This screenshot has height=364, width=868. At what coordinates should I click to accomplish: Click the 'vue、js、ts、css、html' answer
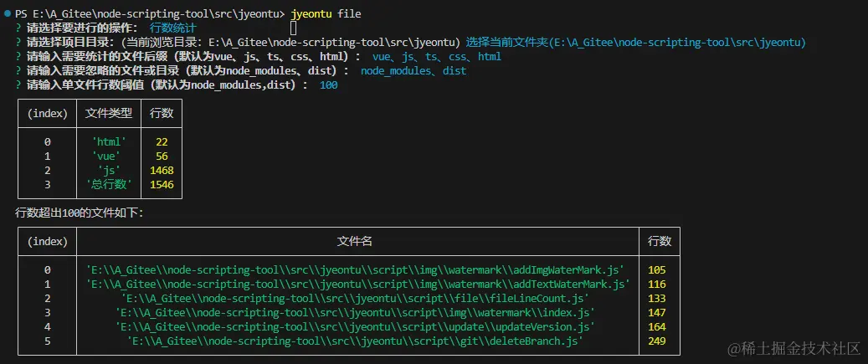[437, 56]
